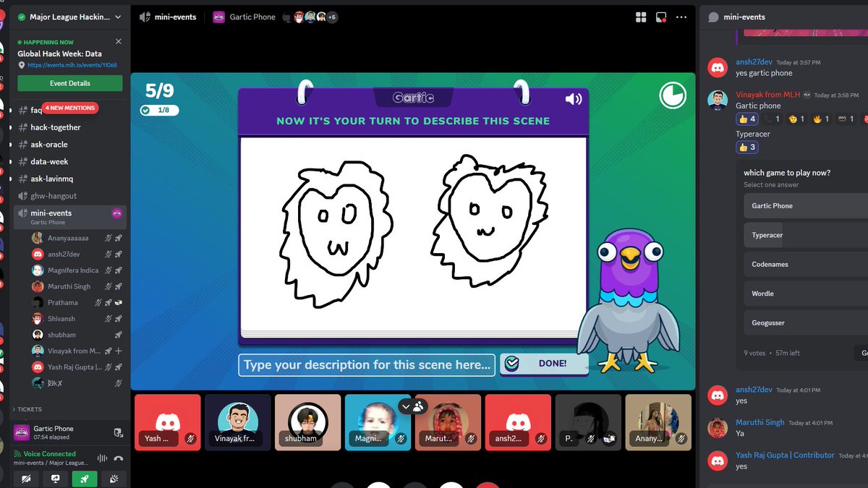The height and width of the screenshot is (488, 868).
Task: Select Gartic Phone poll answer
Action: pos(806,206)
